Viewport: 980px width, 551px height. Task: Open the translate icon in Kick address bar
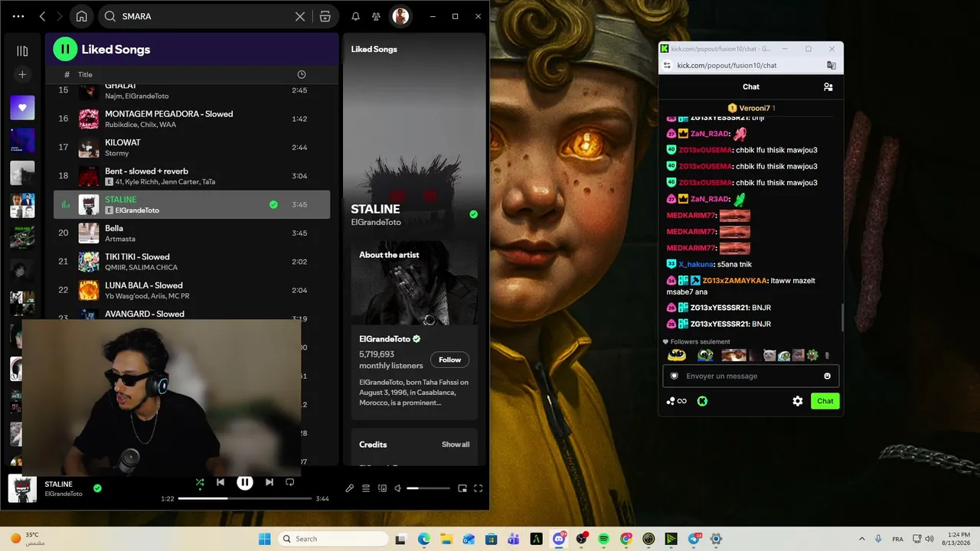pyautogui.click(x=831, y=65)
